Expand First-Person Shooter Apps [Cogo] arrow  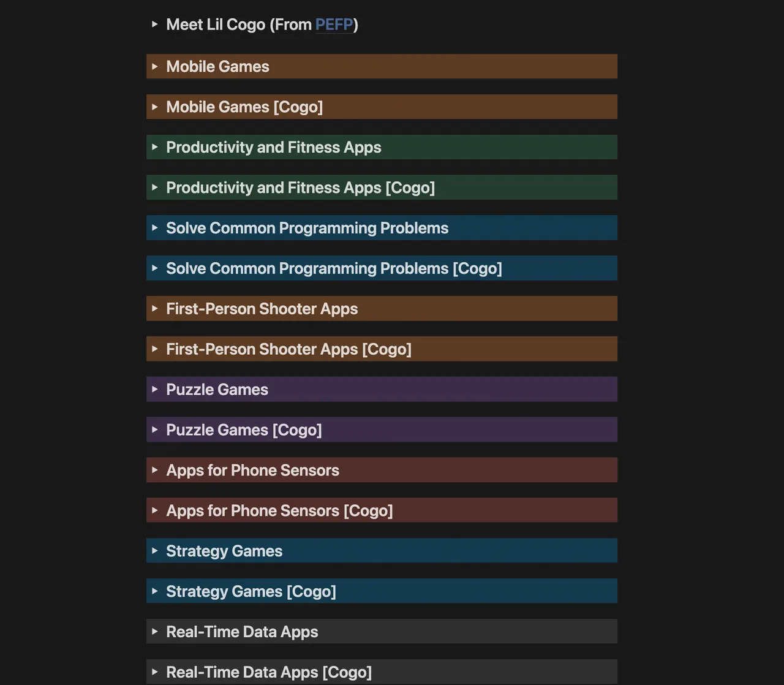click(155, 349)
